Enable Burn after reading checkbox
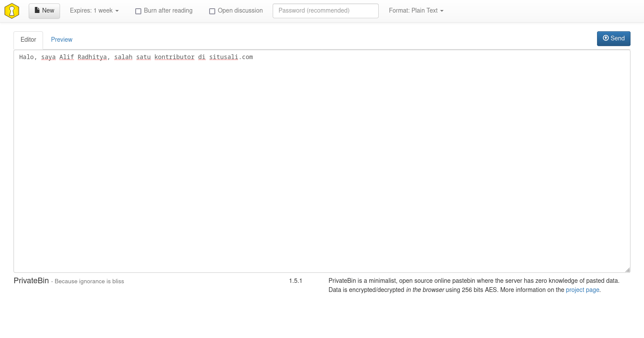Viewport: 644px width, 338px height. 138,11
